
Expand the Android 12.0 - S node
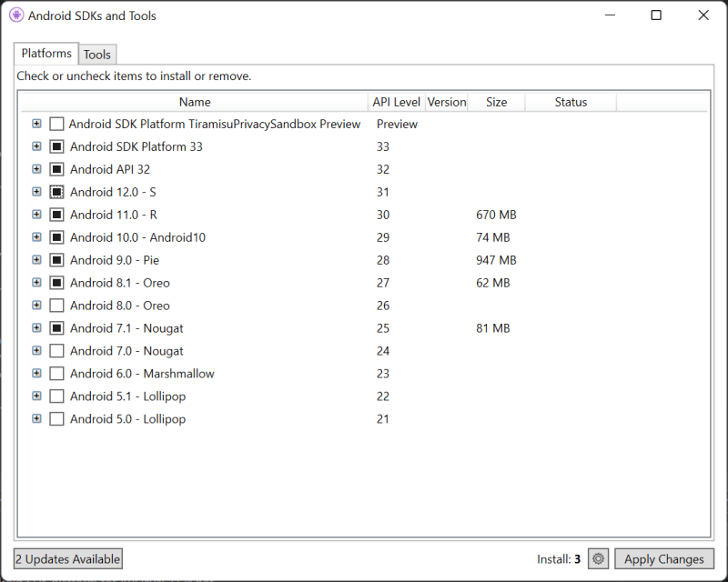[x=36, y=192]
